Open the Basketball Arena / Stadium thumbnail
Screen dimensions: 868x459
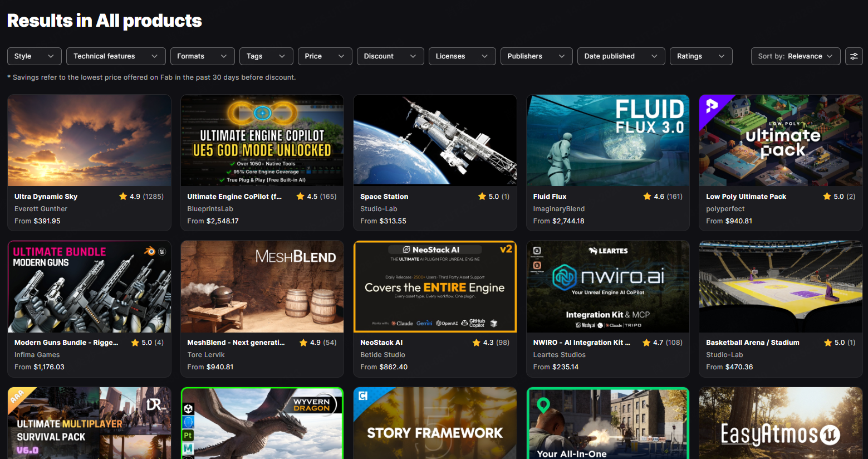(781, 286)
